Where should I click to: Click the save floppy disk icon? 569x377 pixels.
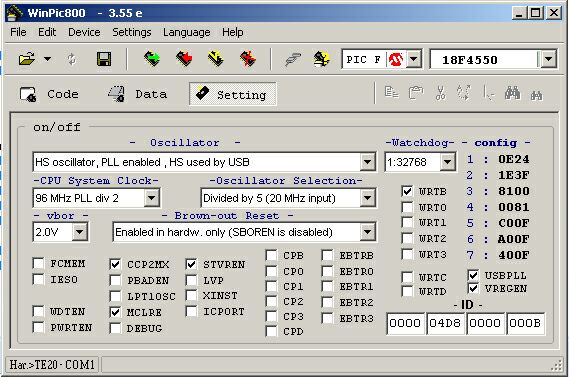[104, 59]
